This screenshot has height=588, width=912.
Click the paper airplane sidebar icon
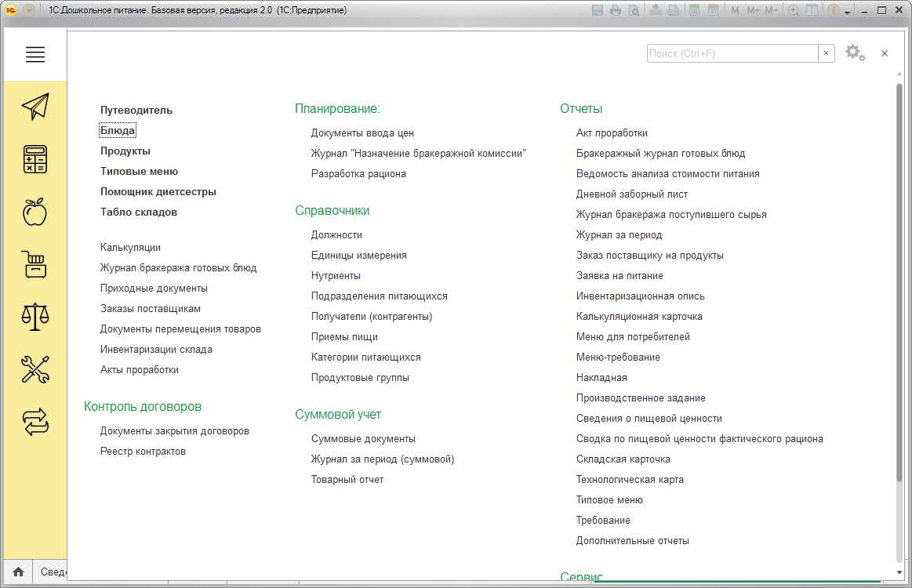(x=35, y=107)
